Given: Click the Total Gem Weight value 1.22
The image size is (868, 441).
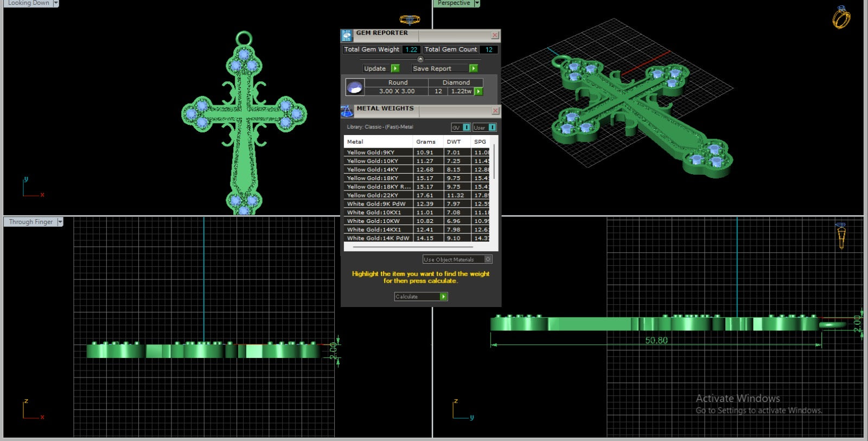Looking at the screenshot, I should pos(411,49).
